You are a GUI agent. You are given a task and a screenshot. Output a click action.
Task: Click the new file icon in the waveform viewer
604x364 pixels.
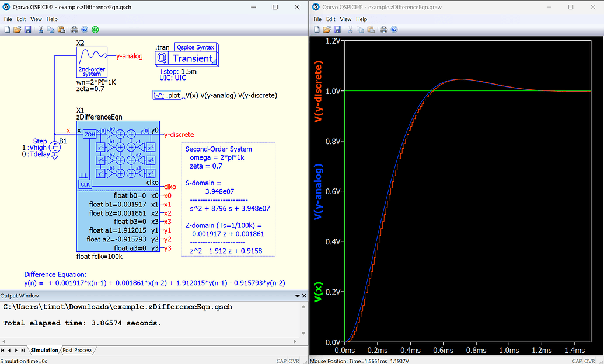click(x=316, y=29)
